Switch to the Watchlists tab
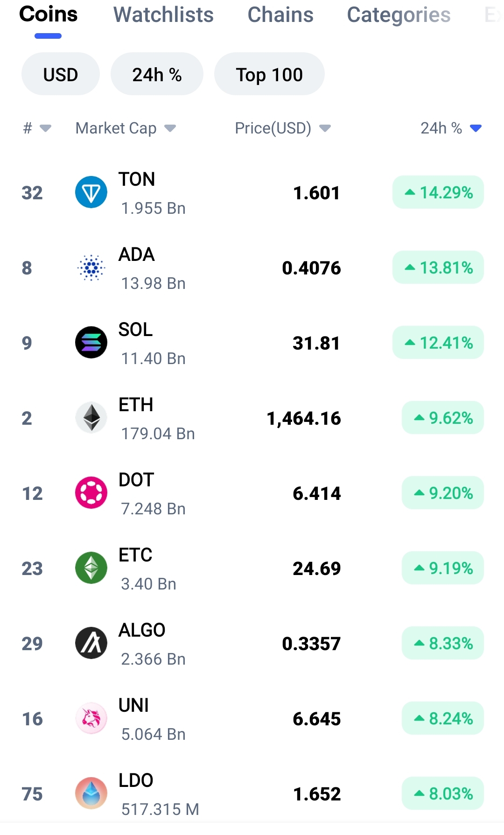 [x=163, y=15]
